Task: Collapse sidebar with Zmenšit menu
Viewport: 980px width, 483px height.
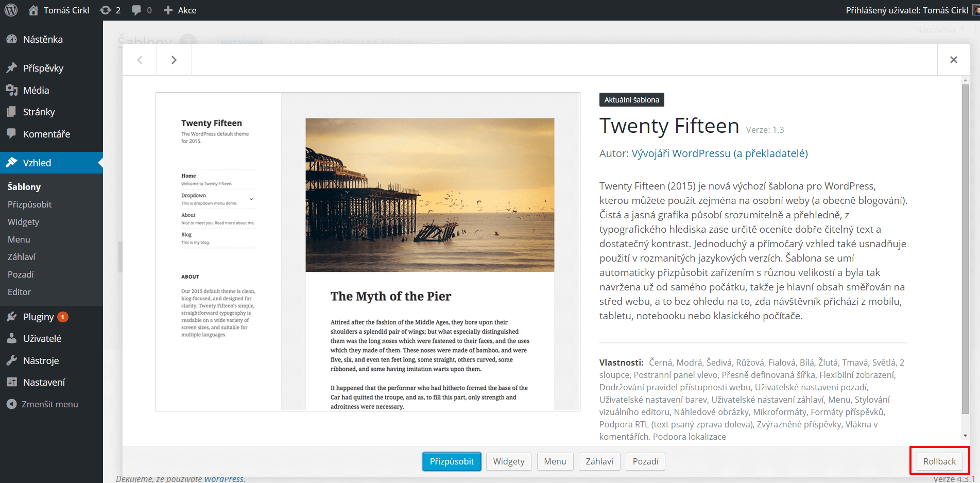Action: coord(42,404)
